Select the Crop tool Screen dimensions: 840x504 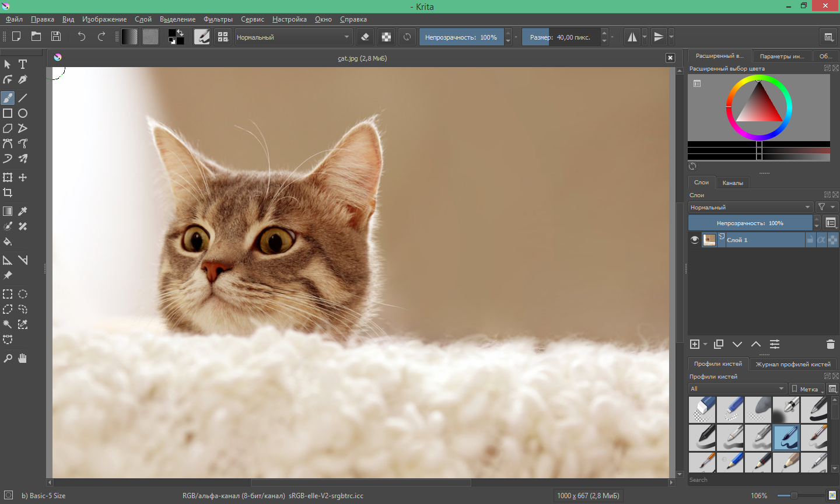coord(8,192)
